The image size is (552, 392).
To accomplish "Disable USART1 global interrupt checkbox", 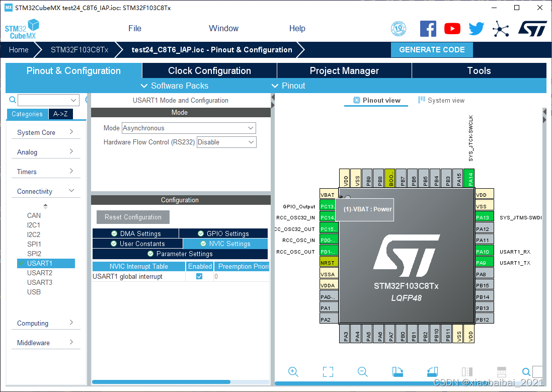I will [x=199, y=276].
